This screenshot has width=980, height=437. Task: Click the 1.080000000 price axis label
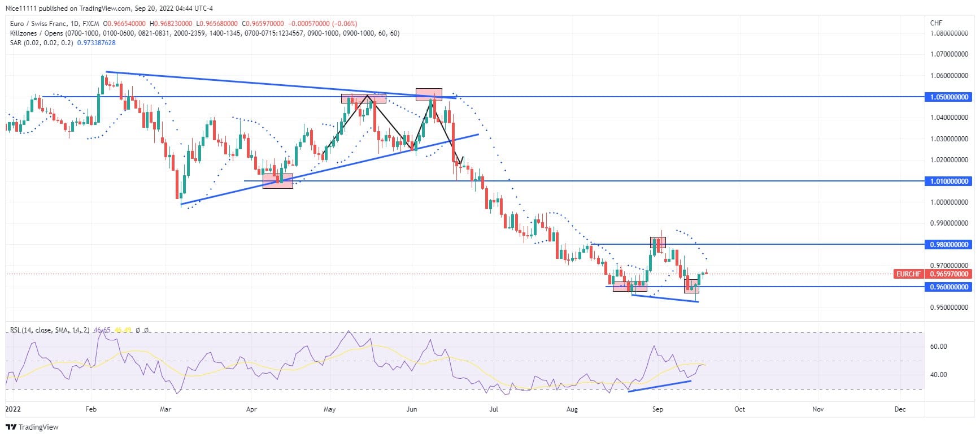949,33
